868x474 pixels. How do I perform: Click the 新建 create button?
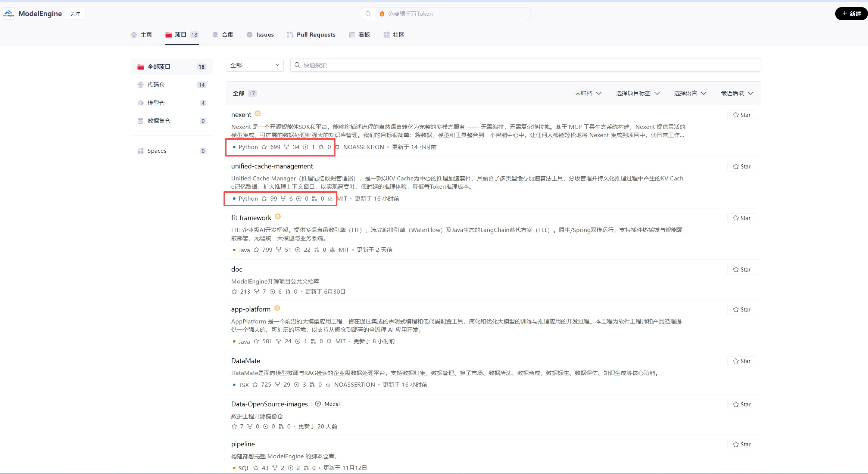[x=851, y=14]
